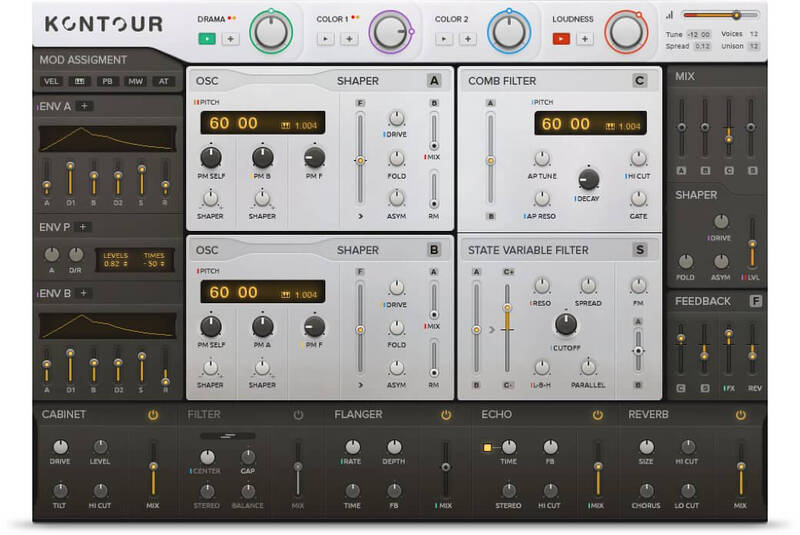
Task: Click the Voices value field
Action: click(x=754, y=34)
